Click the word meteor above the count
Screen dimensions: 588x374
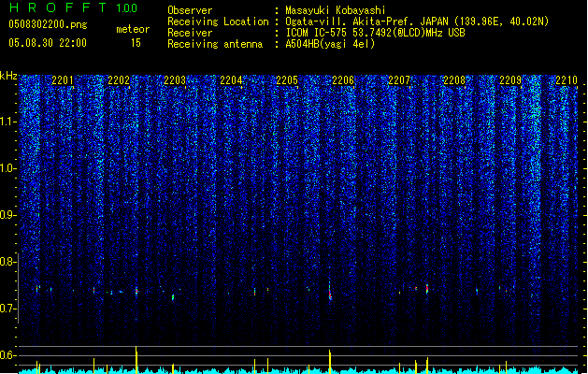133,29
